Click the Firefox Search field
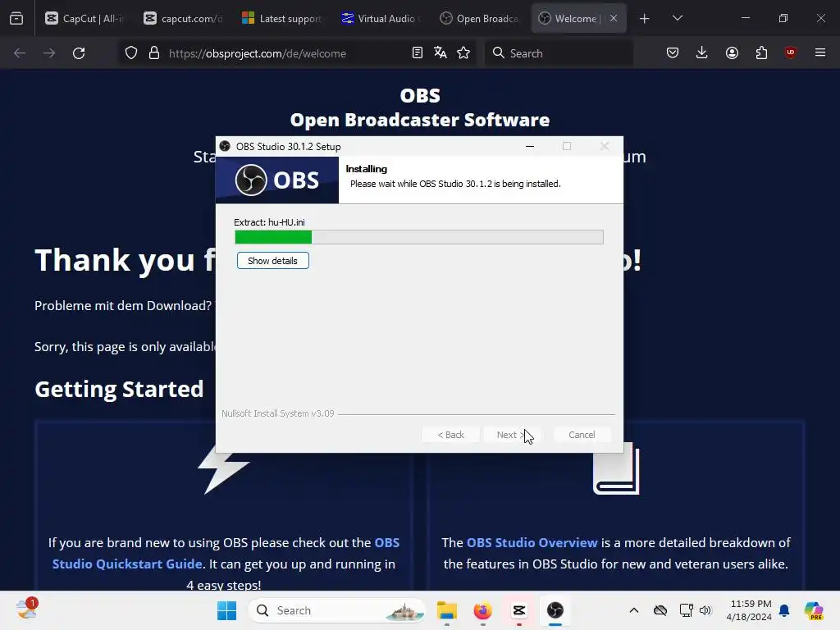The image size is (840, 630). [x=559, y=53]
